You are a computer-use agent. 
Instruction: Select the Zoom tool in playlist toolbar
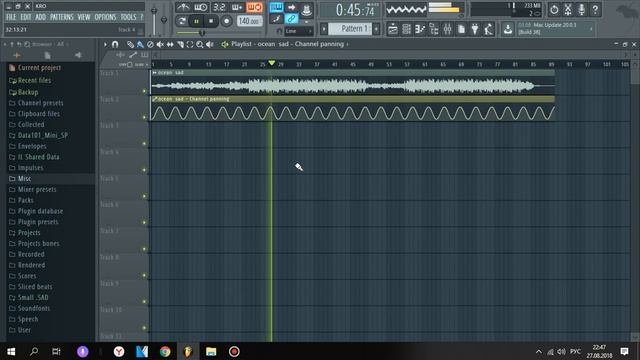200,44
